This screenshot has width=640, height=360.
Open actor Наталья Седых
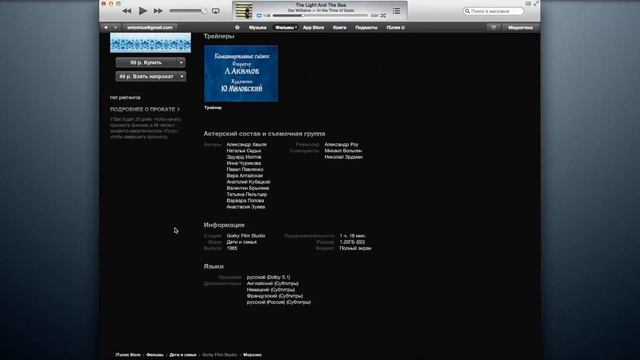coord(244,151)
